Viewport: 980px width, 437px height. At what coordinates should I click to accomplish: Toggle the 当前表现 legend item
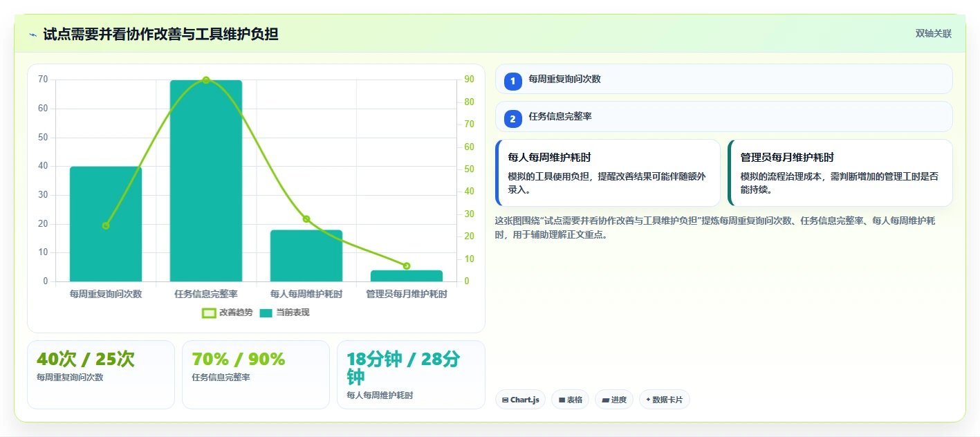click(284, 313)
